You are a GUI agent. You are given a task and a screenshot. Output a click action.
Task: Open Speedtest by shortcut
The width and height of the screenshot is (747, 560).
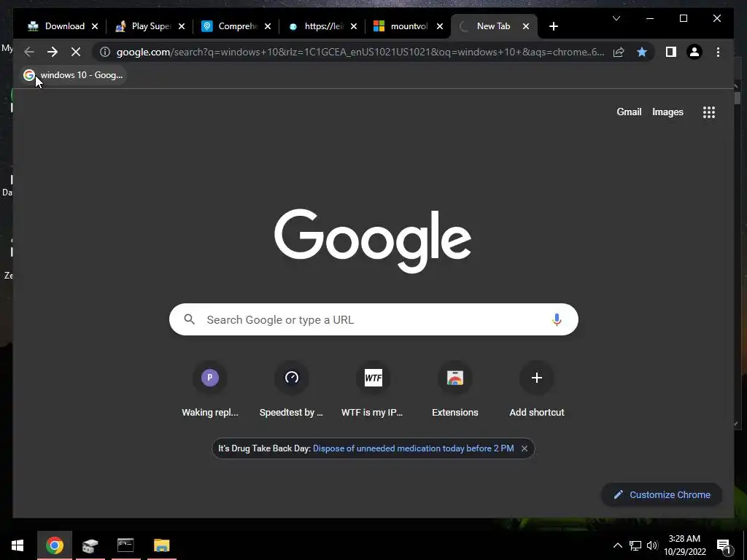[292, 389]
